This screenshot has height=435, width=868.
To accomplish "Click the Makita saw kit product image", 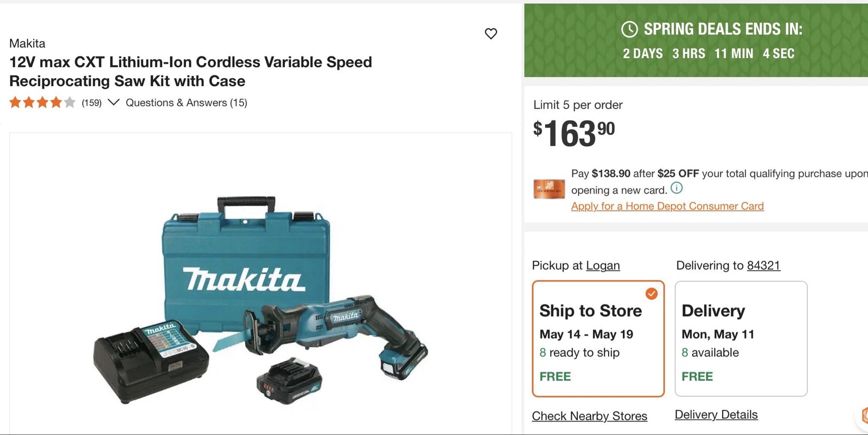I will tap(260, 300).
